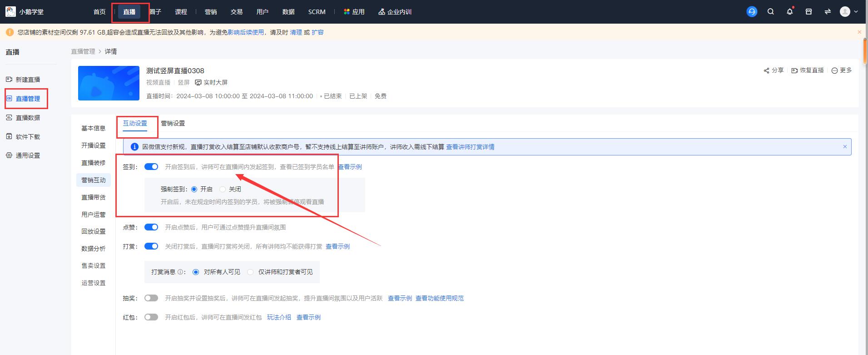Click the switch arrows icon in header

tap(828, 12)
